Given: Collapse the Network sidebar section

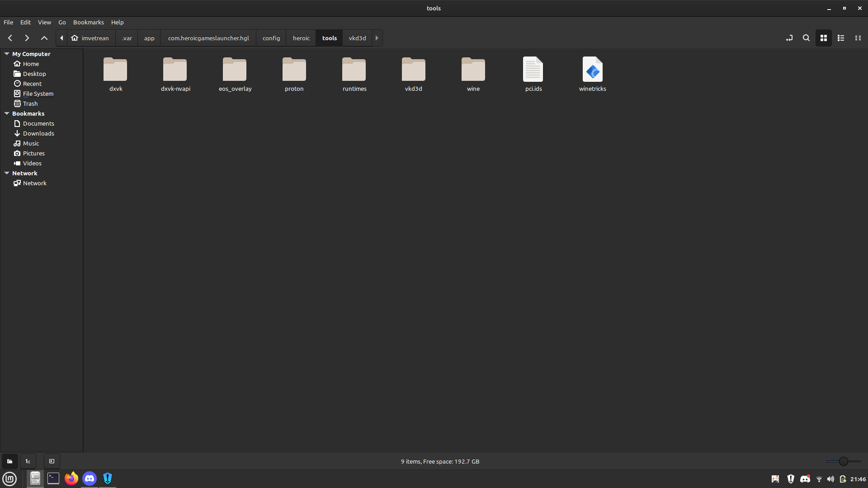Looking at the screenshot, I should click(7, 173).
